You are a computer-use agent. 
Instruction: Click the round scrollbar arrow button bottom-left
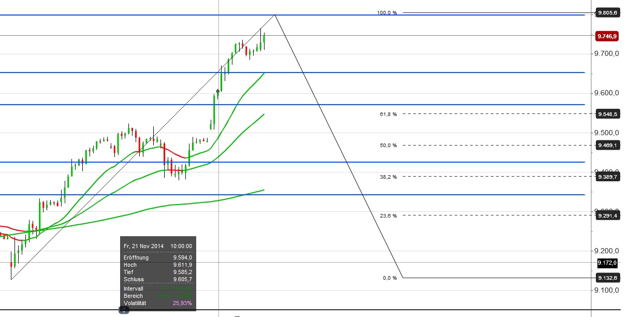[123, 310]
